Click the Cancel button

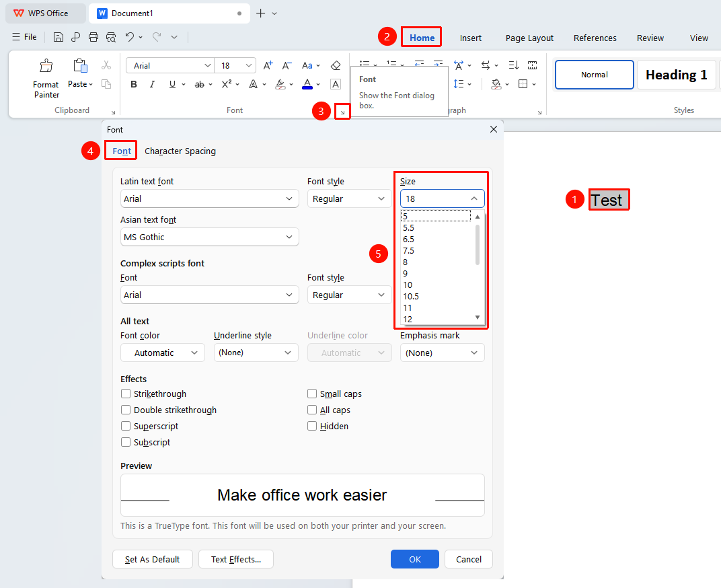469,559
